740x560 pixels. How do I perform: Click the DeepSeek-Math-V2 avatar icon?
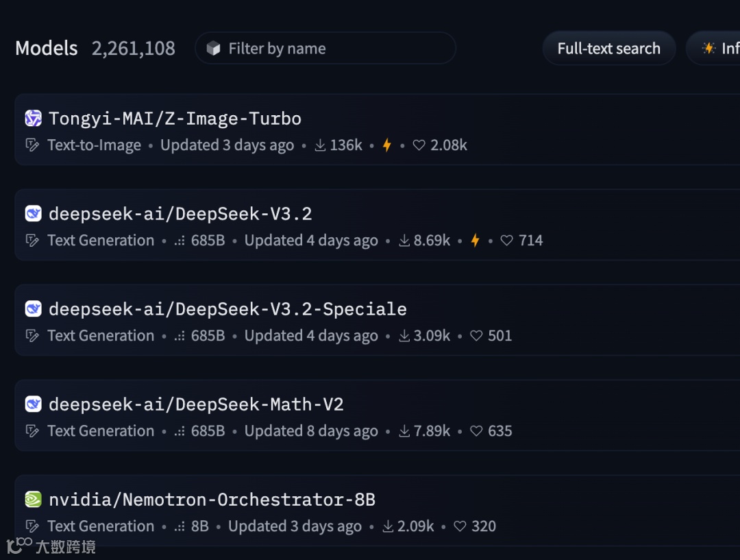(33, 404)
